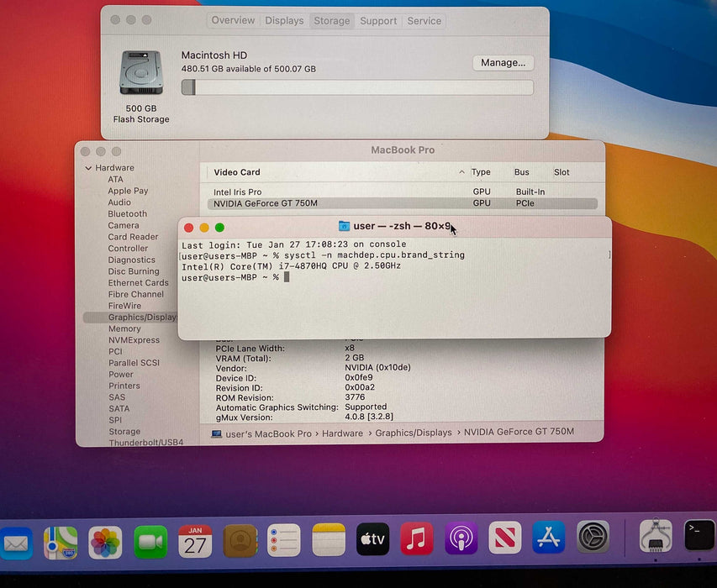This screenshot has height=588, width=717.
Task: Select PCI in the sidebar
Action: click(115, 351)
